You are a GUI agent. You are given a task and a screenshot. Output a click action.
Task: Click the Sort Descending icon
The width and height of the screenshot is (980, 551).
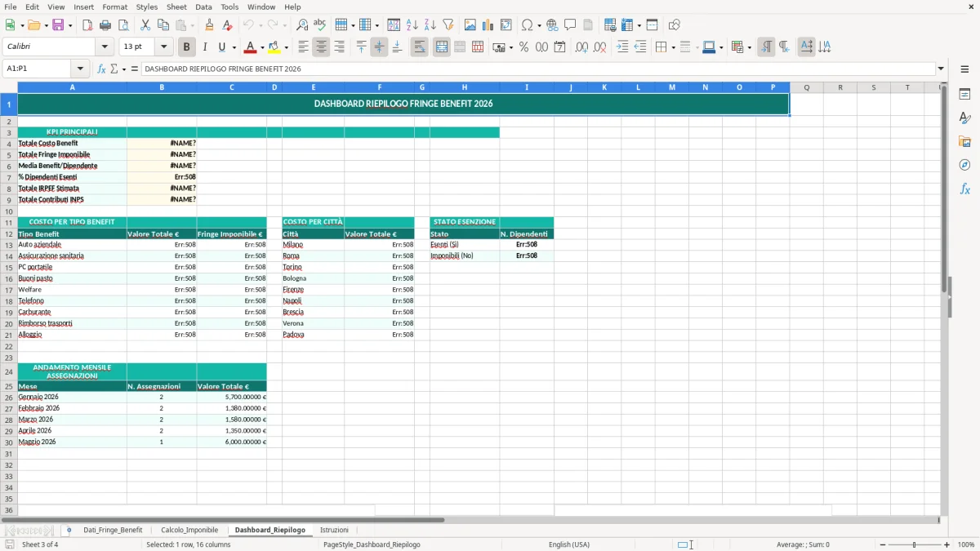pos(430,25)
